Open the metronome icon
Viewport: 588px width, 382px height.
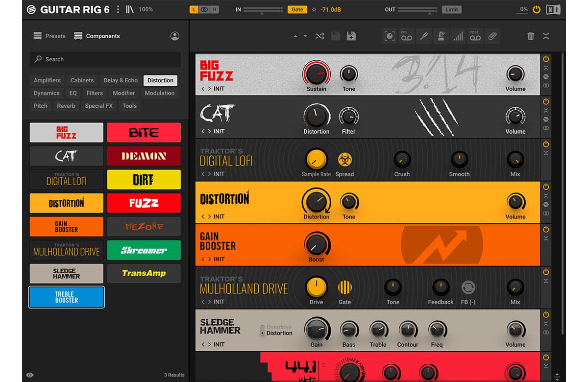(x=441, y=36)
